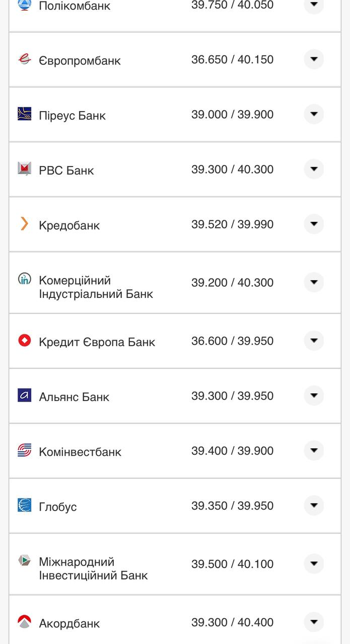Click the Кредобанк orange chevron logo
The width and height of the screenshot is (350, 644).
(24, 223)
